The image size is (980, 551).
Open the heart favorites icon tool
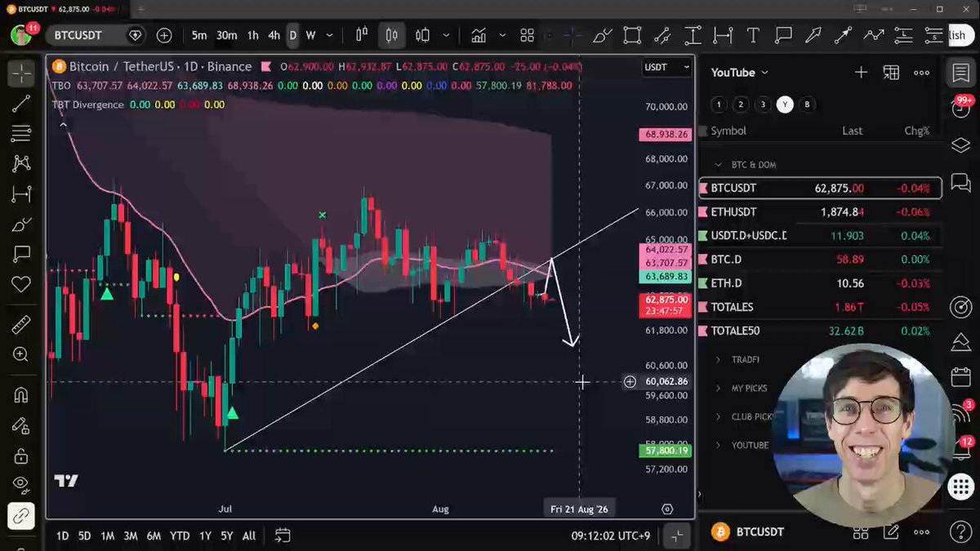pos(21,283)
